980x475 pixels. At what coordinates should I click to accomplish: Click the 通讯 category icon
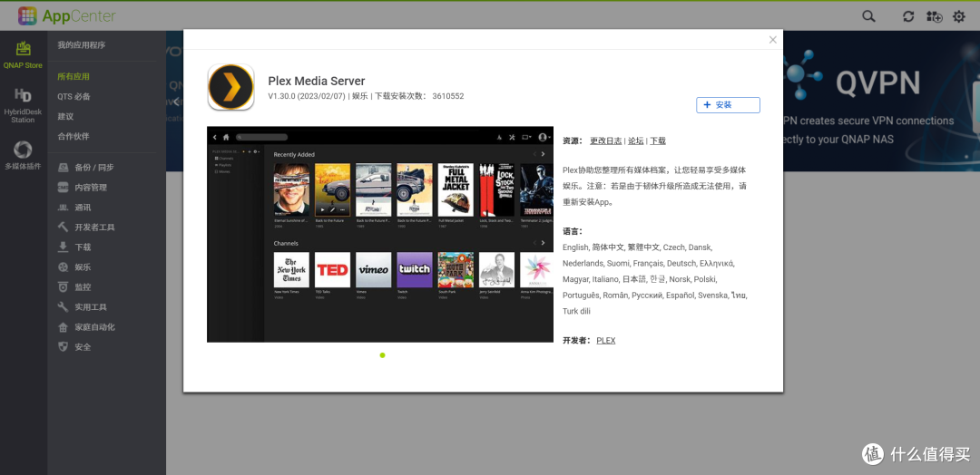(63, 208)
